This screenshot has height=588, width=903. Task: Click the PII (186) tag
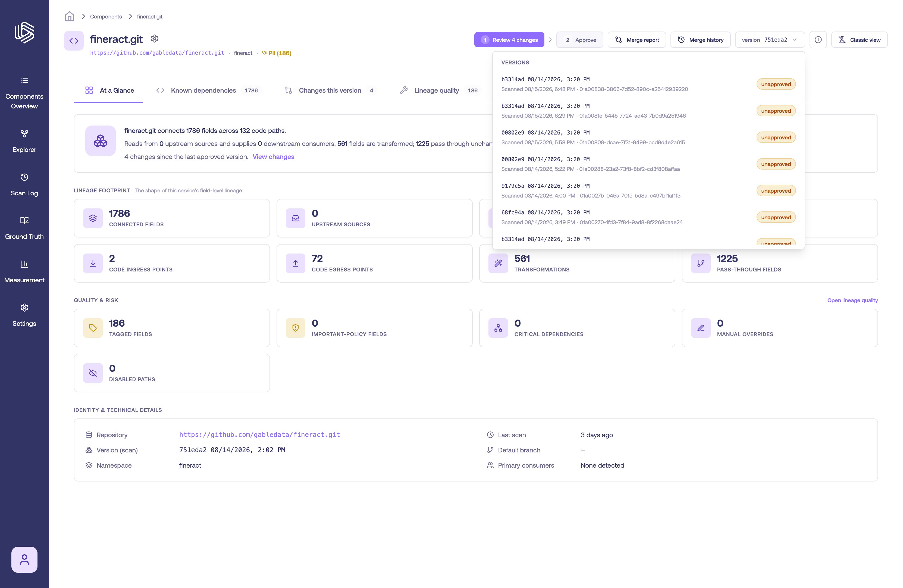click(277, 53)
